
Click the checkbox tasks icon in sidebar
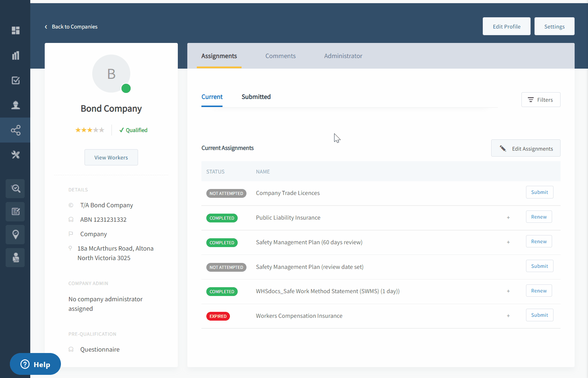pyautogui.click(x=15, y=80)
